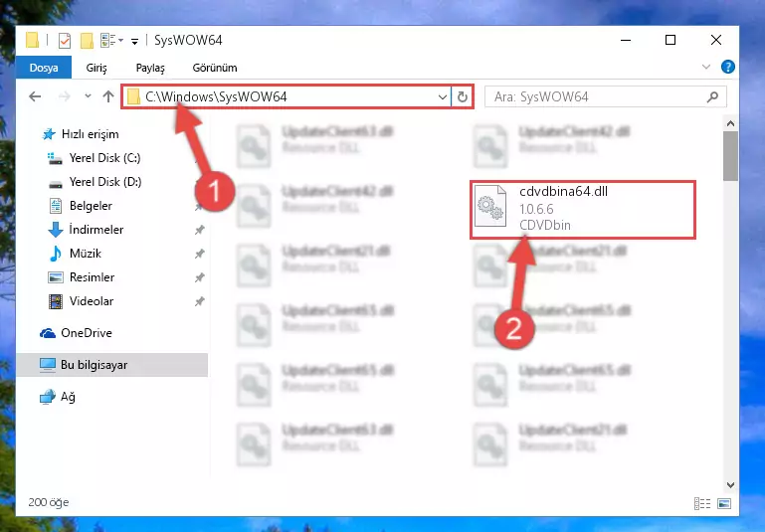Click the search magnifier icon
This screenshot has width=765, height=532.
click(712, 97)
